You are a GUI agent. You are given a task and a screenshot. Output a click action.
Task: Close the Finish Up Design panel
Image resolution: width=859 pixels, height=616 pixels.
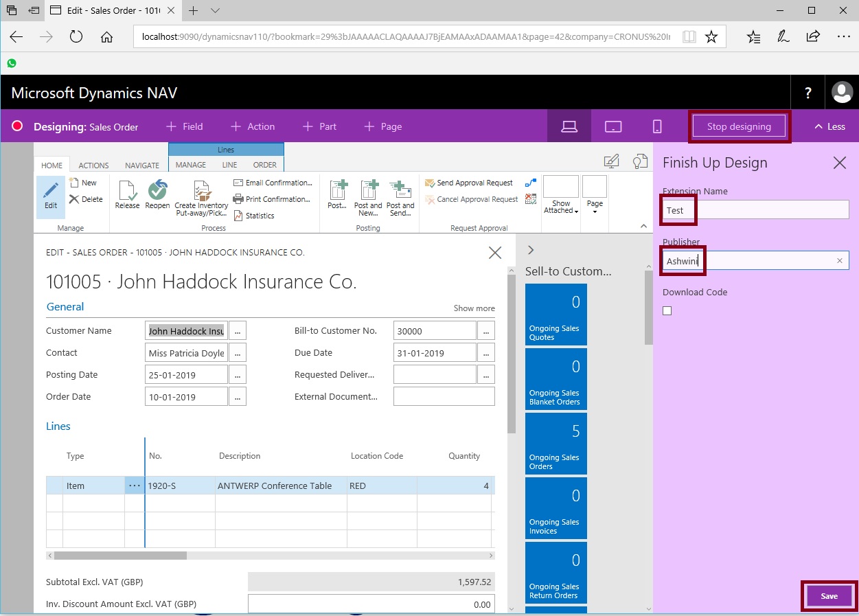pos(839,163)
